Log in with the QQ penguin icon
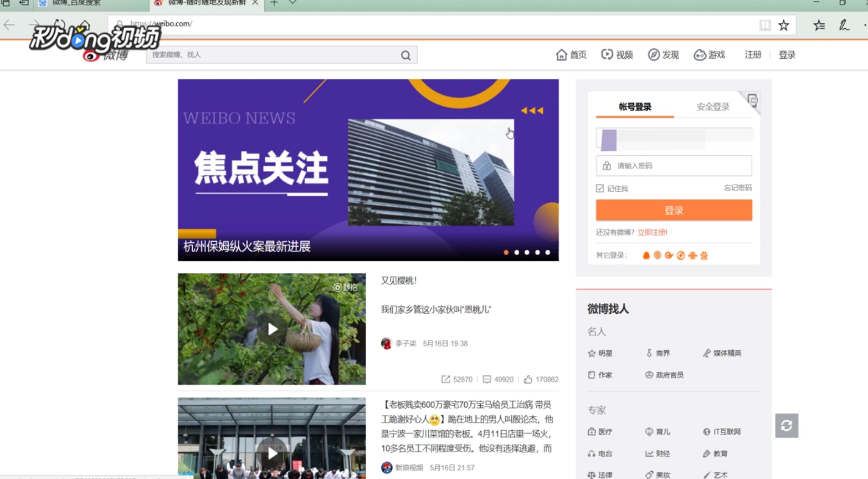Screen dimensions: 868x479 [646, 255]
